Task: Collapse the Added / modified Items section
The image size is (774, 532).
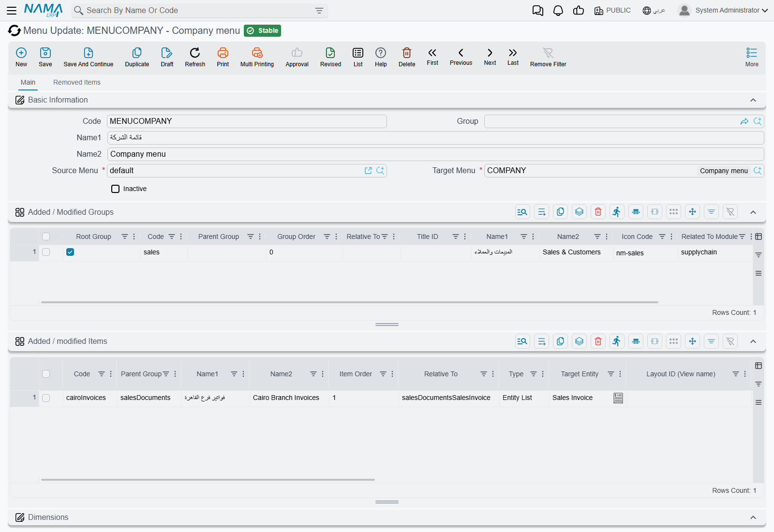Action: click(753, 341)
